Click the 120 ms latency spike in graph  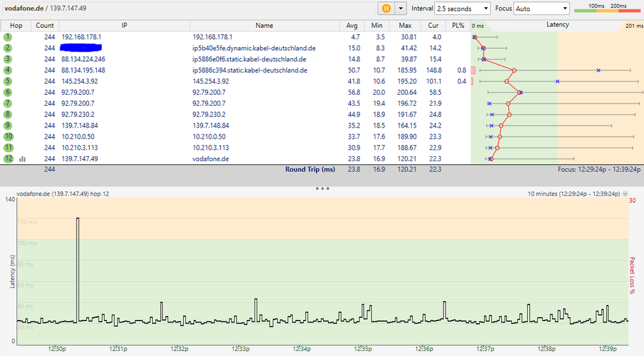(x=77, y=270)
